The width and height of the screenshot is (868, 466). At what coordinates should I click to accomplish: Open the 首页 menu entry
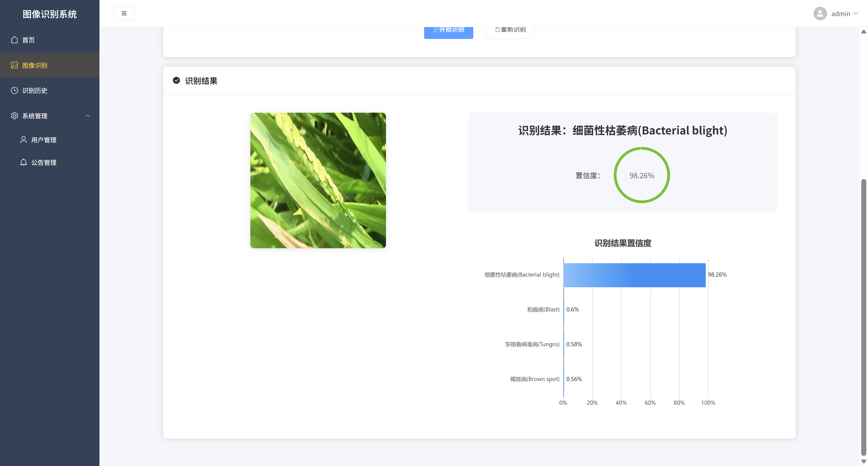28,40
